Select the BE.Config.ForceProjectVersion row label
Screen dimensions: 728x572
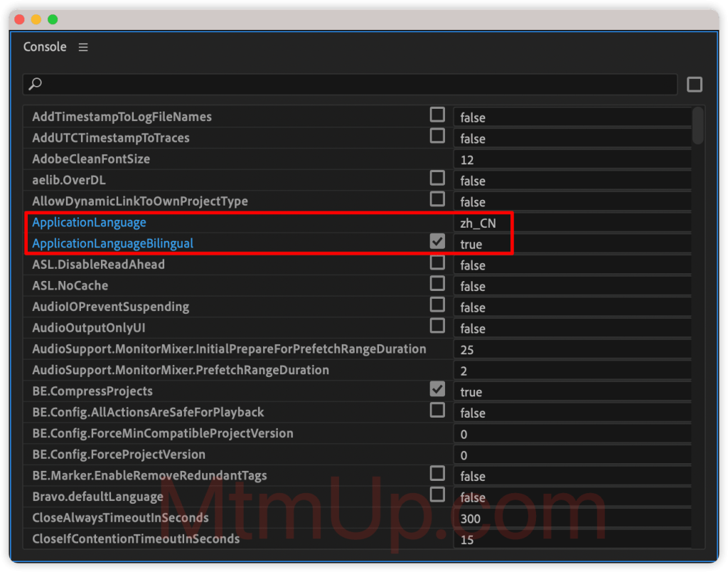(x=119, y=455)
